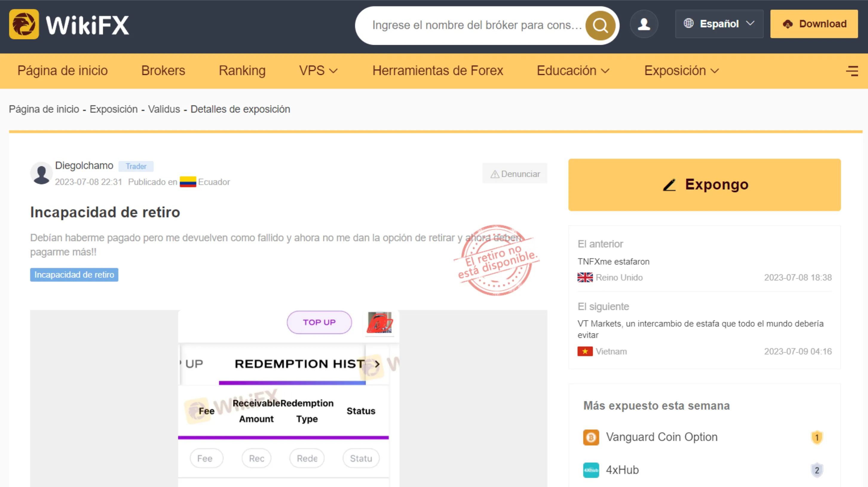Open Vanguard Coin Option broker name
The width and height of the screenshot is (868, 487).
pos(662,437)
